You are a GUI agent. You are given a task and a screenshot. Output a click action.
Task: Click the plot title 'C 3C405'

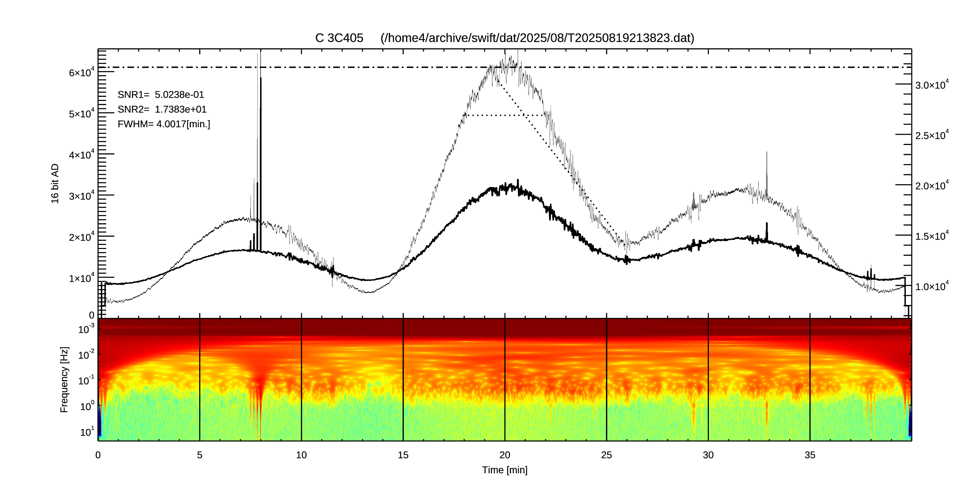pyautogui.click(x=339, y=38)
